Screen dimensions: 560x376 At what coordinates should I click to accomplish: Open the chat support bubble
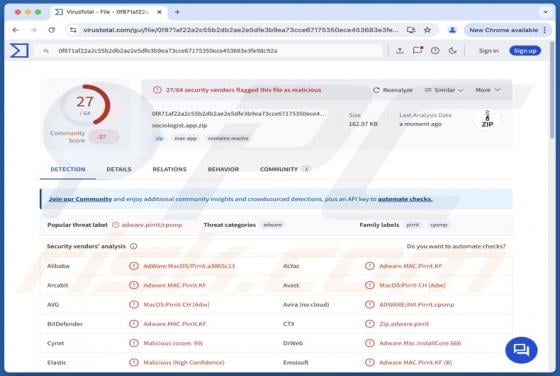coord(521,350)
